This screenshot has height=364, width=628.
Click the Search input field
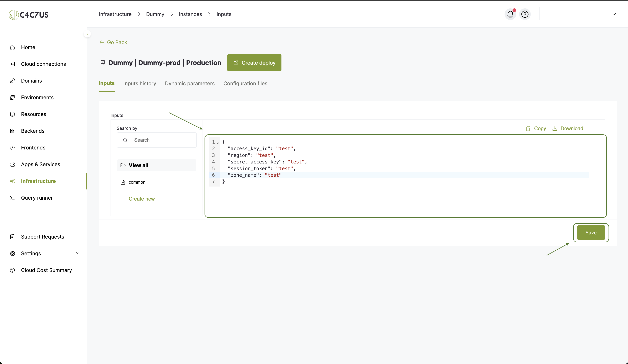pyautogui.click(x=157, y=139)
